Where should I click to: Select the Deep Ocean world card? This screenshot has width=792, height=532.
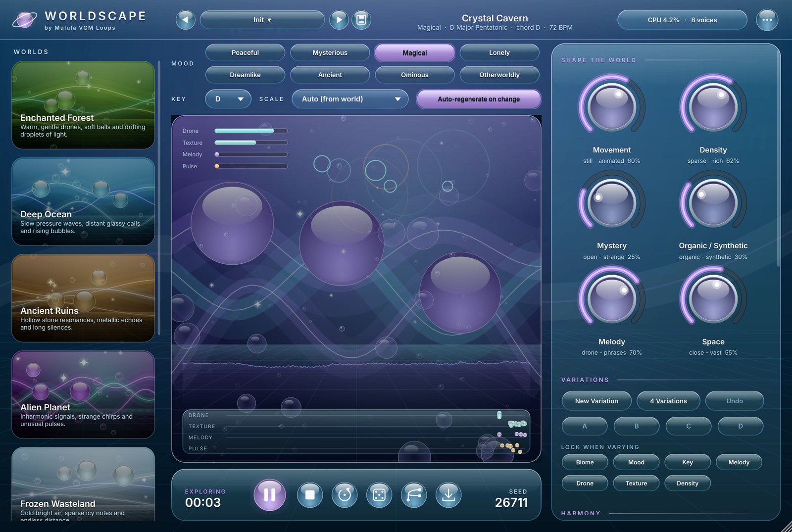click(x=83, y=201)
